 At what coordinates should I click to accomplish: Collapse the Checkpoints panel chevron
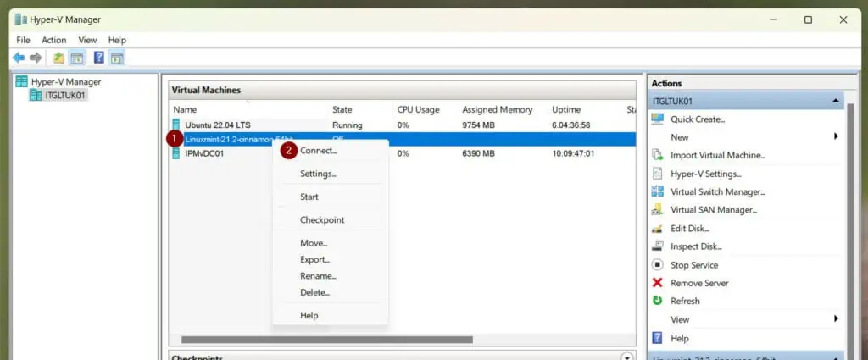(x=627, y=357)
